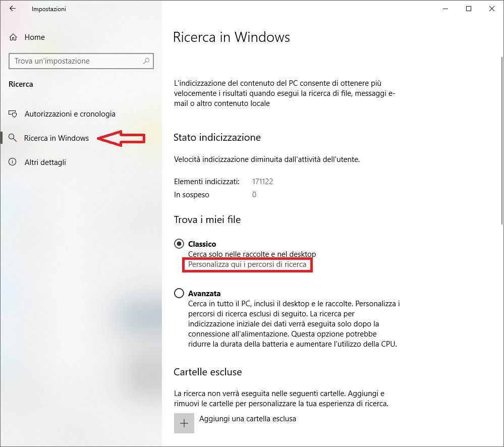The image size is (504, 447).
Task: Click the Classico option label
Action: [x=202, y=244]
